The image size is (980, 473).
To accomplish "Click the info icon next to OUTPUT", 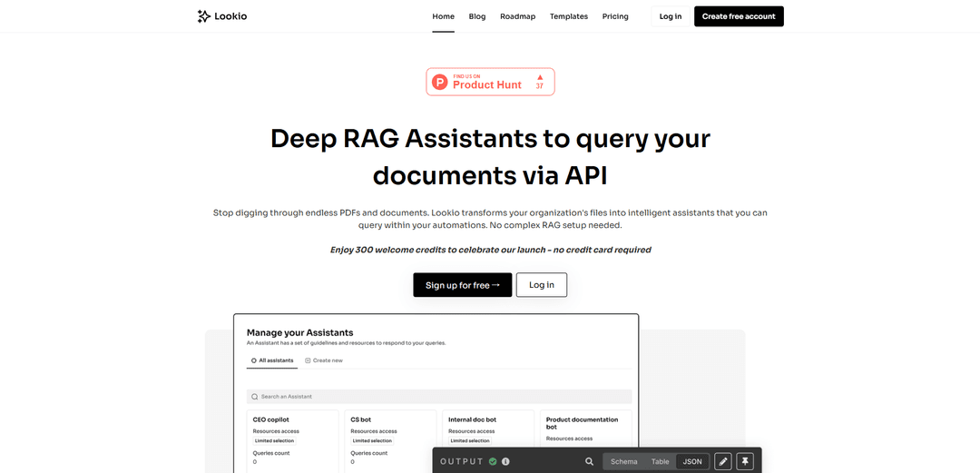I will pyautogui.click(x=505, y=461).
